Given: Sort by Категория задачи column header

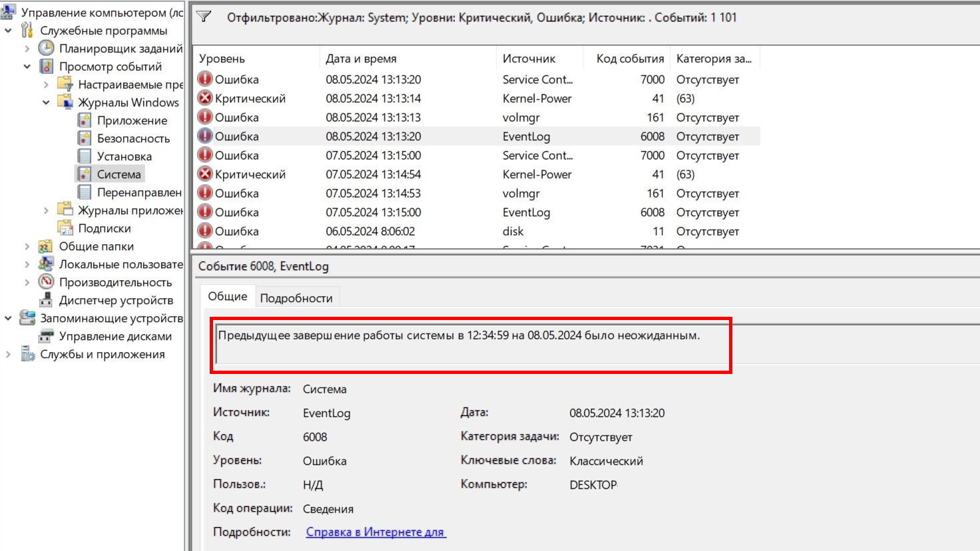Looking at the screenshot, I should pyautogui.click(x=714, y=59).
